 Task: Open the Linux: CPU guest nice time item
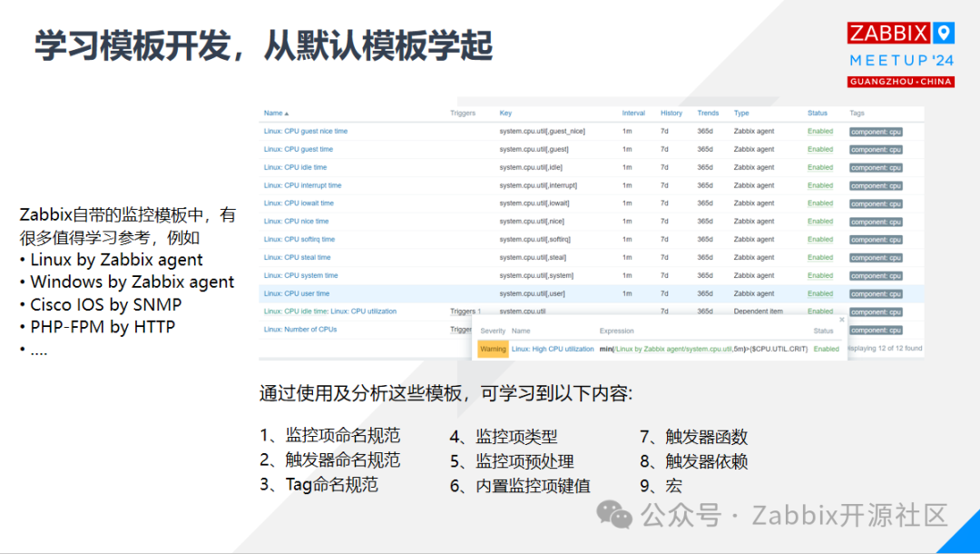coord(306,132)
